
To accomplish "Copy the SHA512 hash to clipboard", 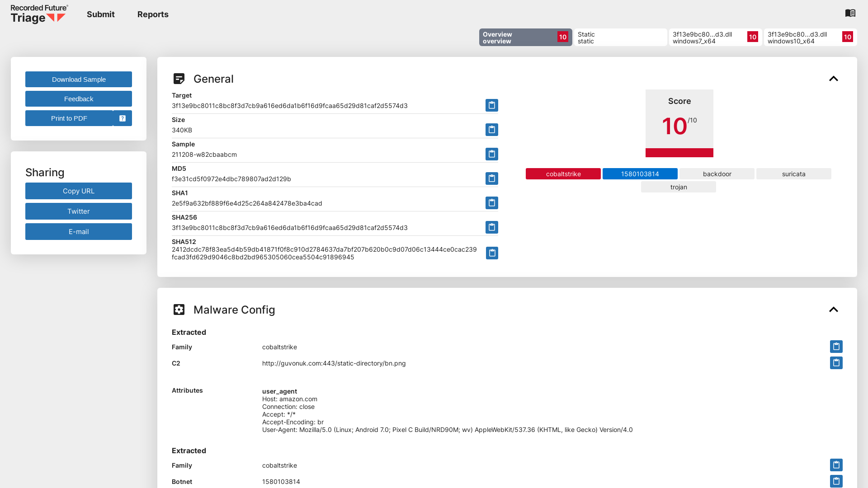I will point(492,253).
